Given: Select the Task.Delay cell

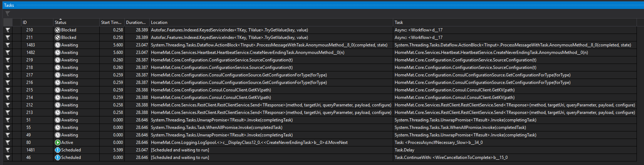Looking at the screenshot, I should coord(515,150).
